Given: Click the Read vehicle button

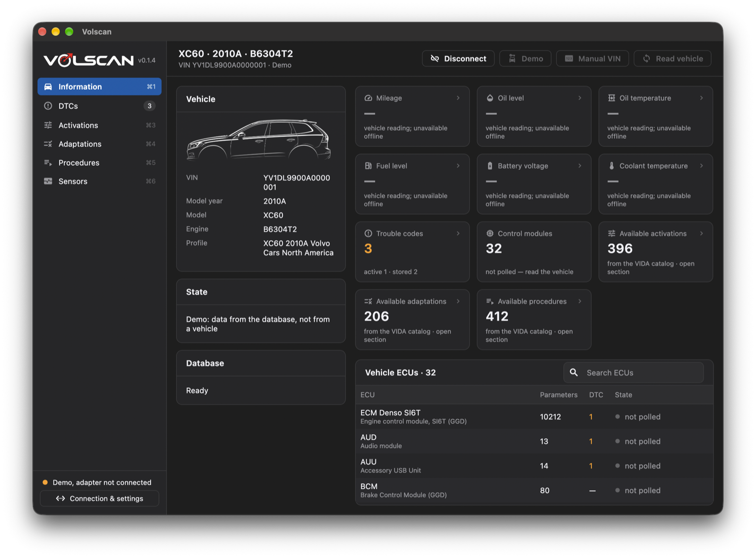Looking at the screenshot, I should [672, 59].
